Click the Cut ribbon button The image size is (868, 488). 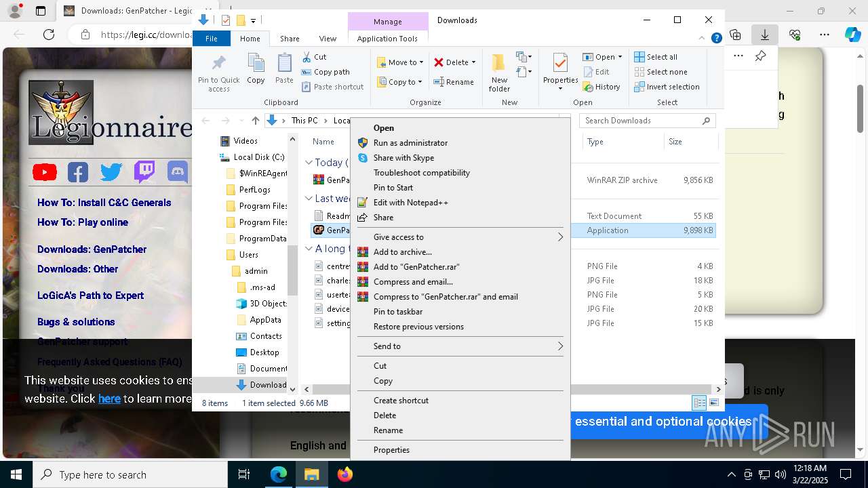(x=314, y=57)
